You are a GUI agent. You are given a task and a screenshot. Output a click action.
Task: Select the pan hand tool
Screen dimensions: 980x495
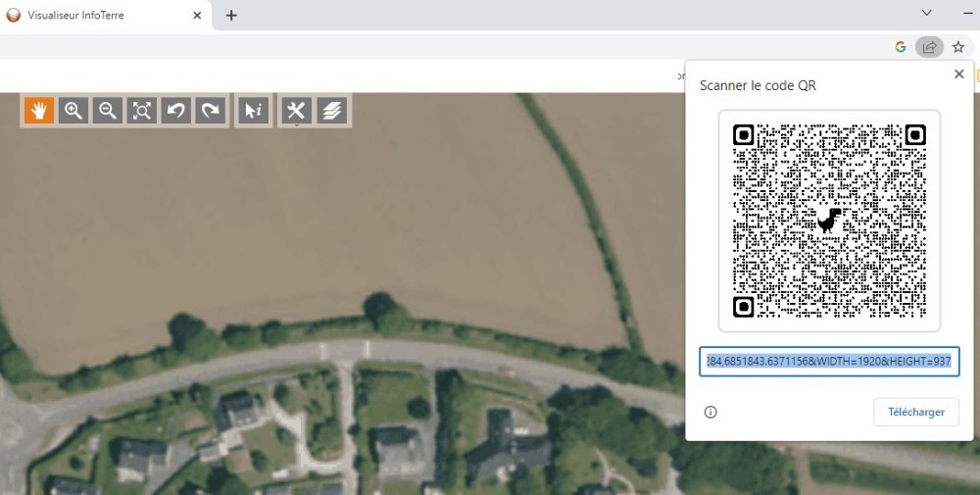coord(39,111)
